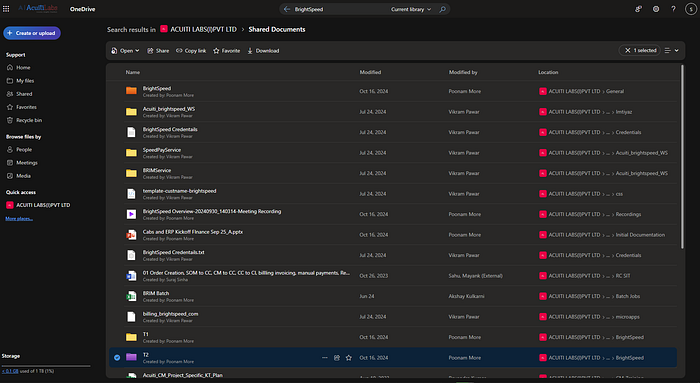Open the settings gear icon
Image resolution: width=700 pixels, height=383 pixels.
(x=656, y=9)
